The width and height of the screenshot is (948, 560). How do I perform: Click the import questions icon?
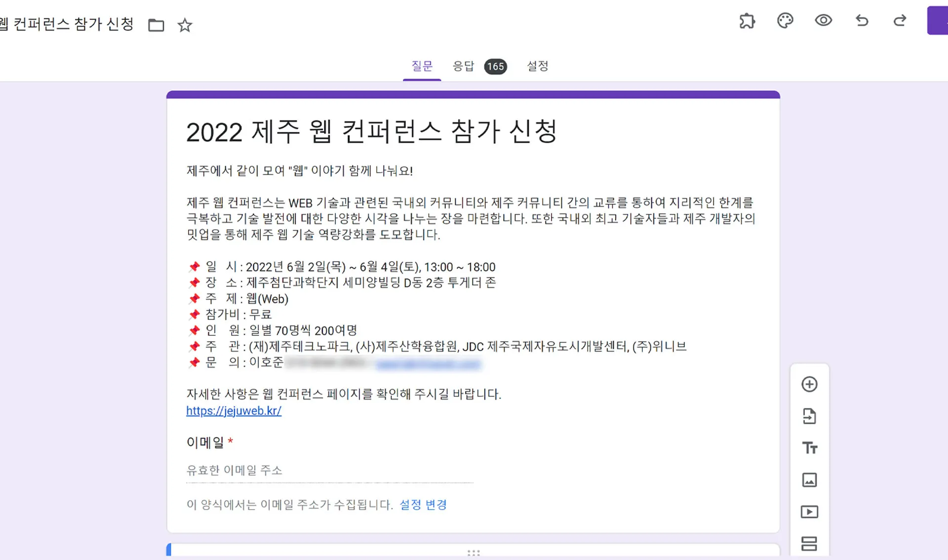click(x=809, y=416)
